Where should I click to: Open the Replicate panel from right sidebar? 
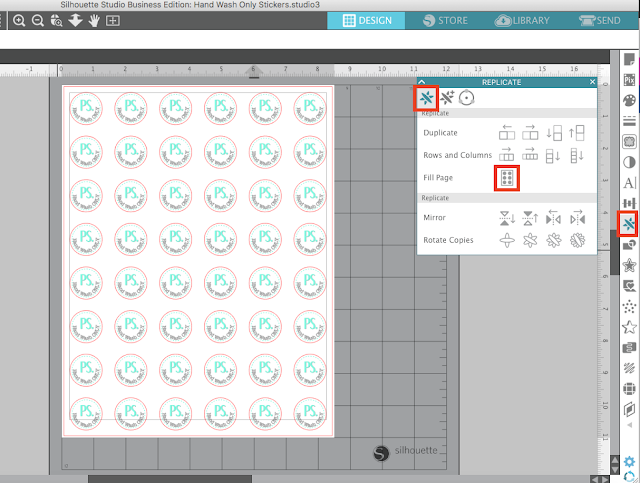coord(629,223)
